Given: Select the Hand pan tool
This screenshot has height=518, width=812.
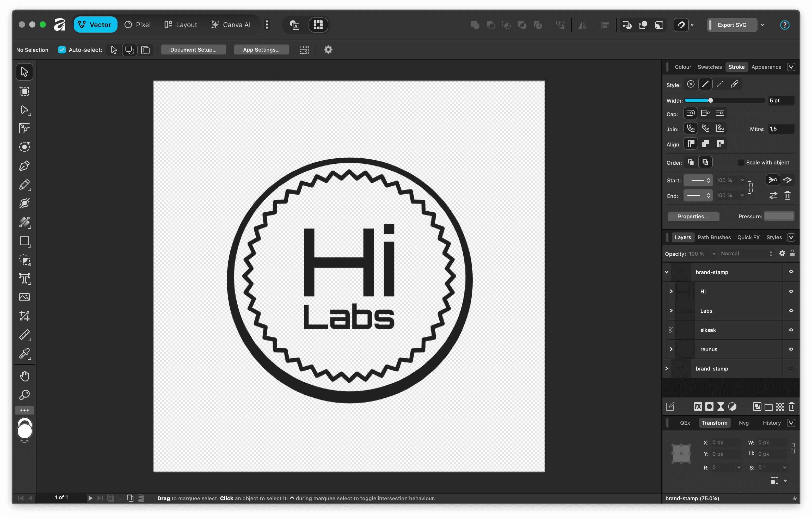Looking at the screenshot, I should (24, 376).
